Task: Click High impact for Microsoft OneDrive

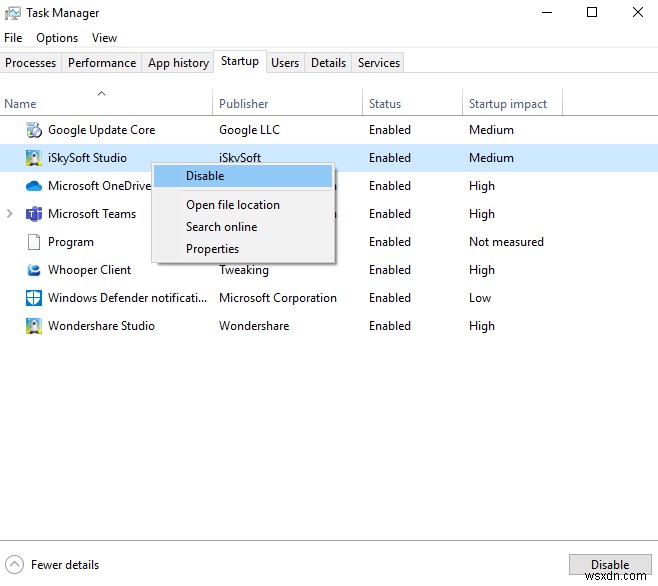Action: pyautogui.click(x=482, y=186)
